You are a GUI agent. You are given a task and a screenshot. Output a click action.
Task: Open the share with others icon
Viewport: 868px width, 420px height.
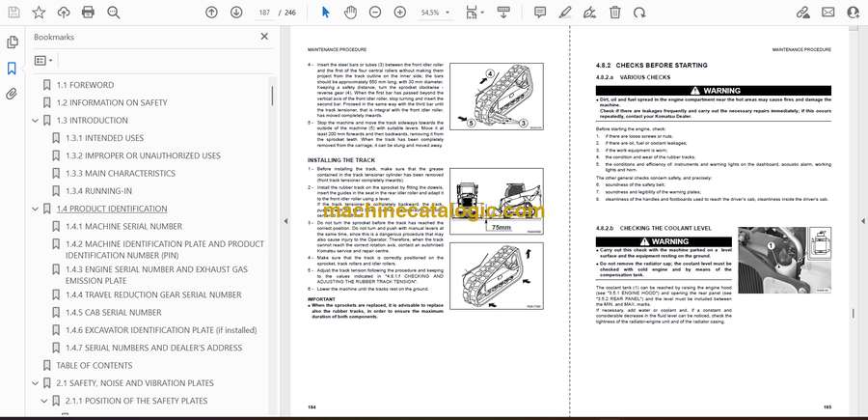(x=854, y=13)
